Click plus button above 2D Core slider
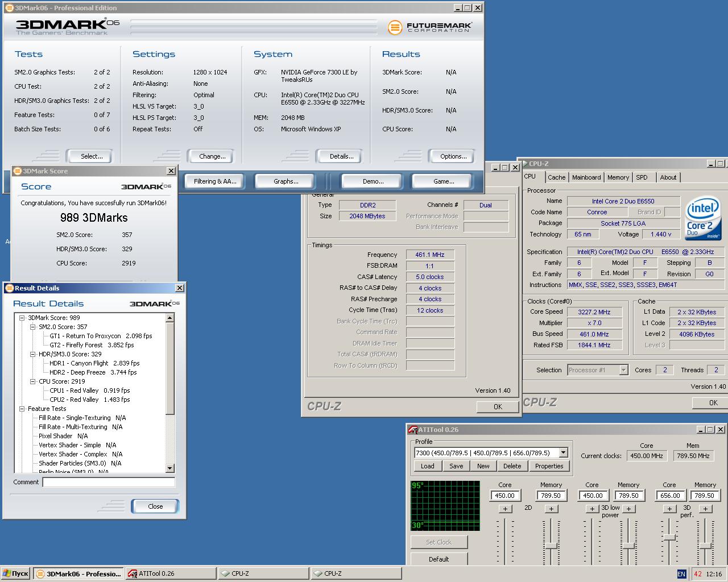 click(x=505, y=509)
